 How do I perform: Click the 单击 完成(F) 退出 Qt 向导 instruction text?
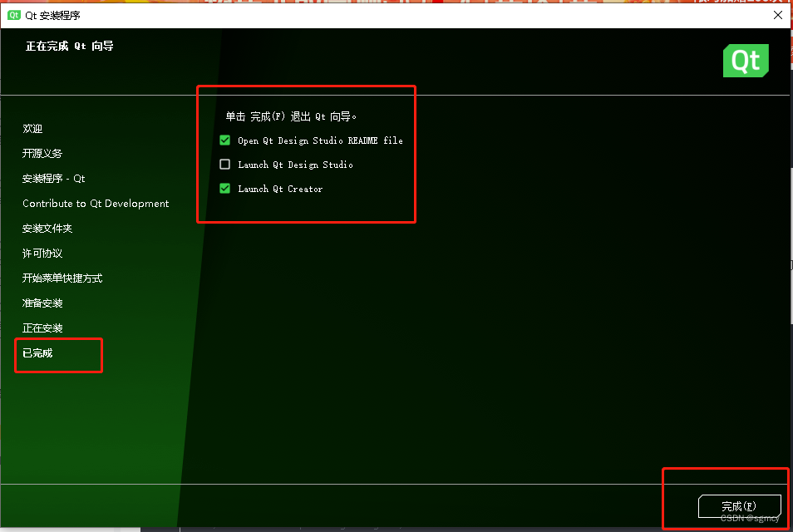(x=291, y=117)
